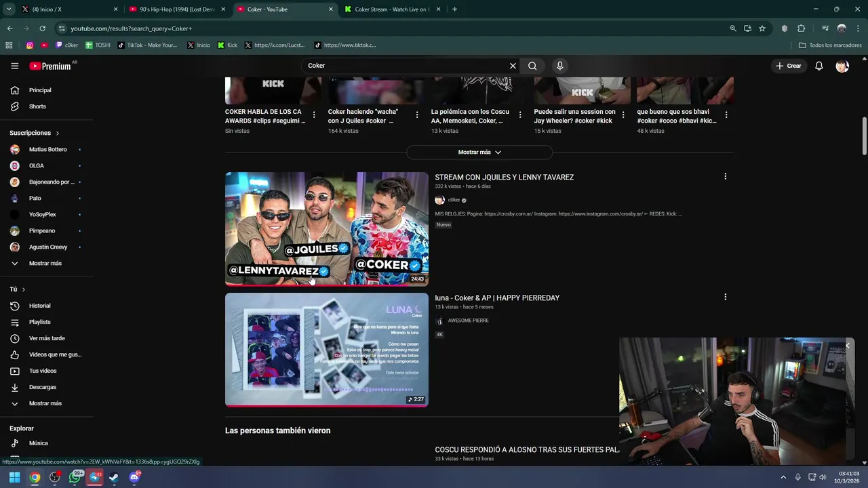Go back in Chrome navigation
868x488 pixels.
(9, 28)
